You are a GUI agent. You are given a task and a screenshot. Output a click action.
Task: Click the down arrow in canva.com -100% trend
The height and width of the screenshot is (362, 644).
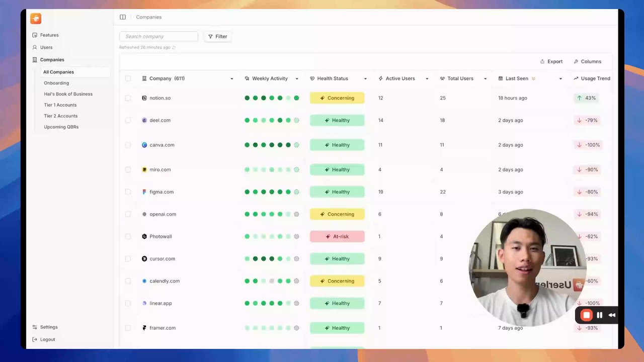click(580, 145)
